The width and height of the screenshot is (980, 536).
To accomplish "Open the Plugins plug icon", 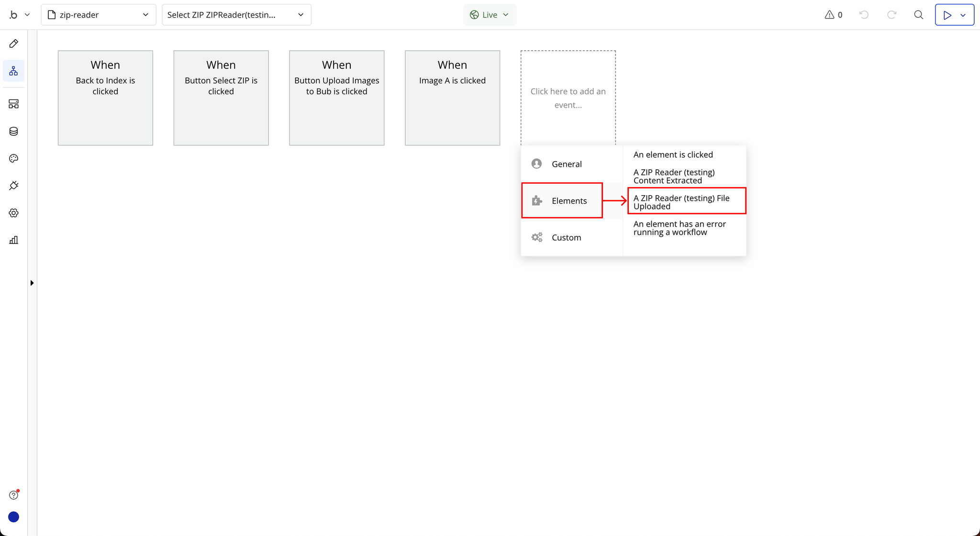I will pos(13,186).
